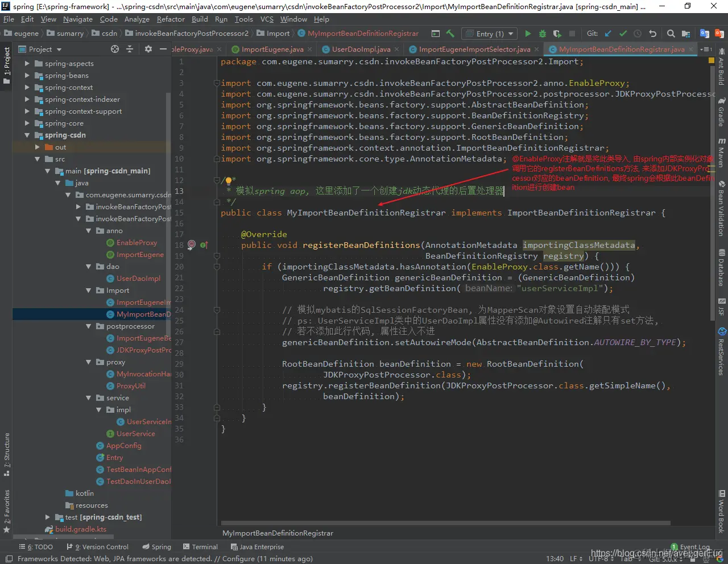Screen dimensions: 728x564
Task: Click breakpoint marker on line 18
Action: coord(192,244)
